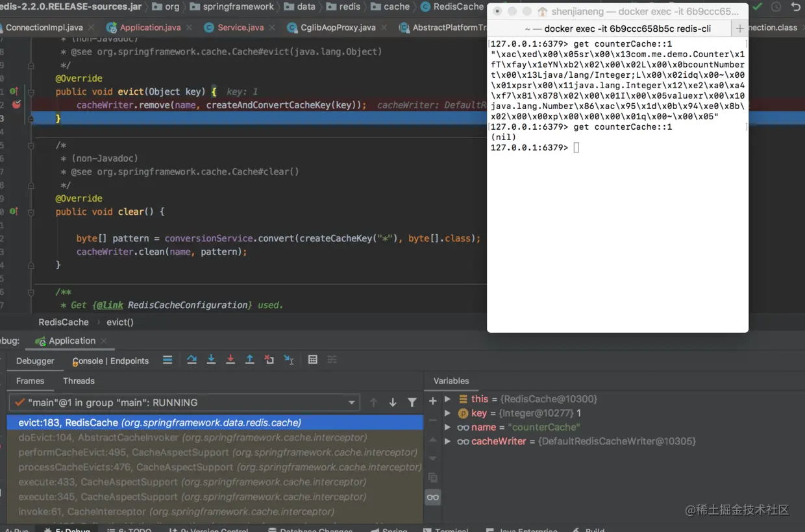Viewport: 805px width, 532px height.
Task: Click the RedisCache class breadcrumb at top
Action: tap(452, 6)
